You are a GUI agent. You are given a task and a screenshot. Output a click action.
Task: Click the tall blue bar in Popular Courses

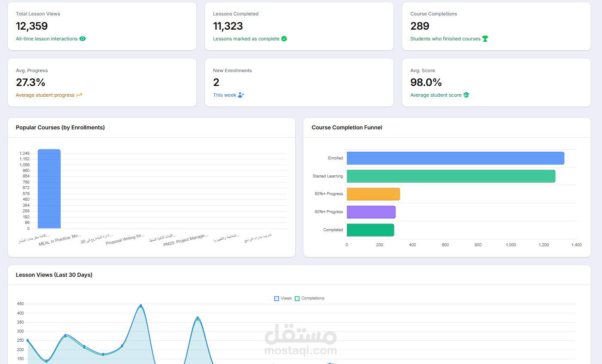coord(49,189)
